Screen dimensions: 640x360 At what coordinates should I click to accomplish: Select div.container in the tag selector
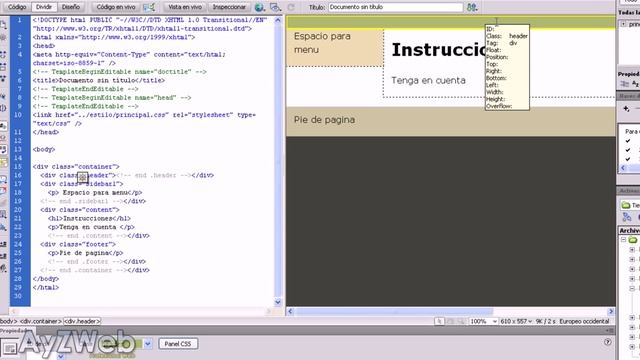pyautogui.click(x=41, y=322)
